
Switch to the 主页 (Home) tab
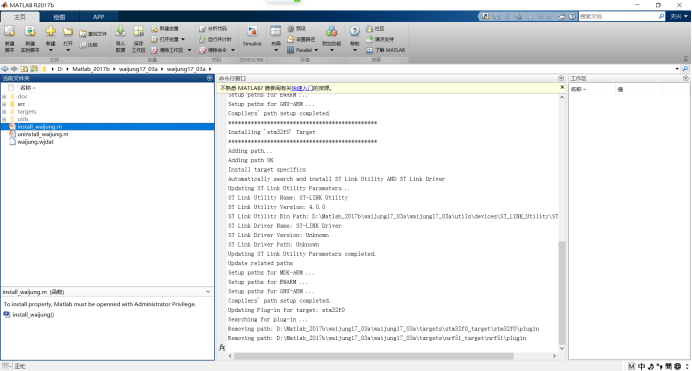pyautogui.click(x=20, y=17)
